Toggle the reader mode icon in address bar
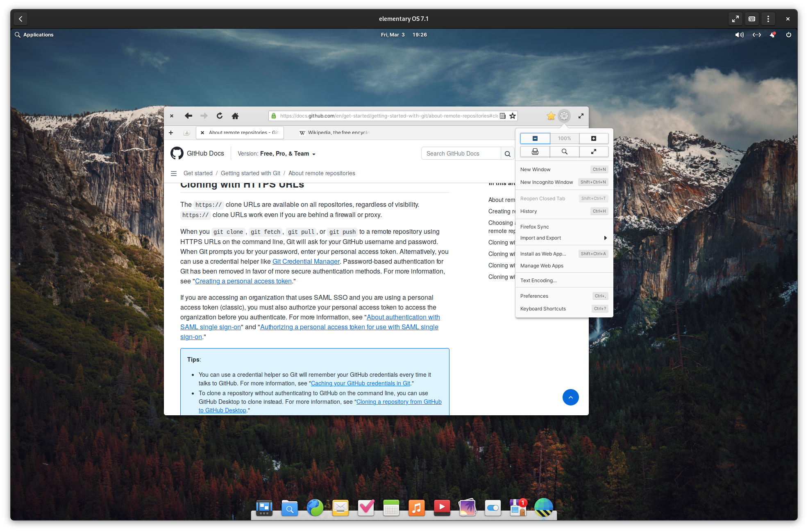Image resolution: width=808 pixels, height=532 pixels. [x=503, y=116]
